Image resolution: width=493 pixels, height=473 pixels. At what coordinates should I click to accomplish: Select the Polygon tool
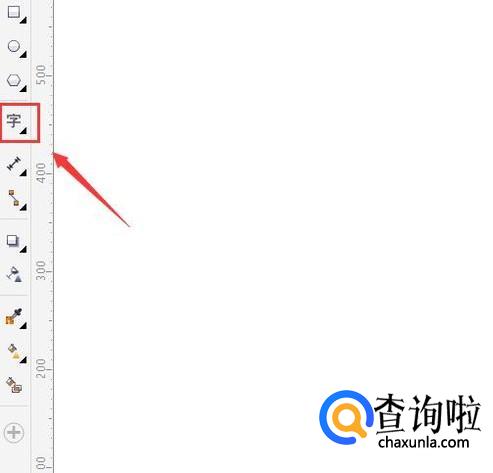(x=14, y=81)
